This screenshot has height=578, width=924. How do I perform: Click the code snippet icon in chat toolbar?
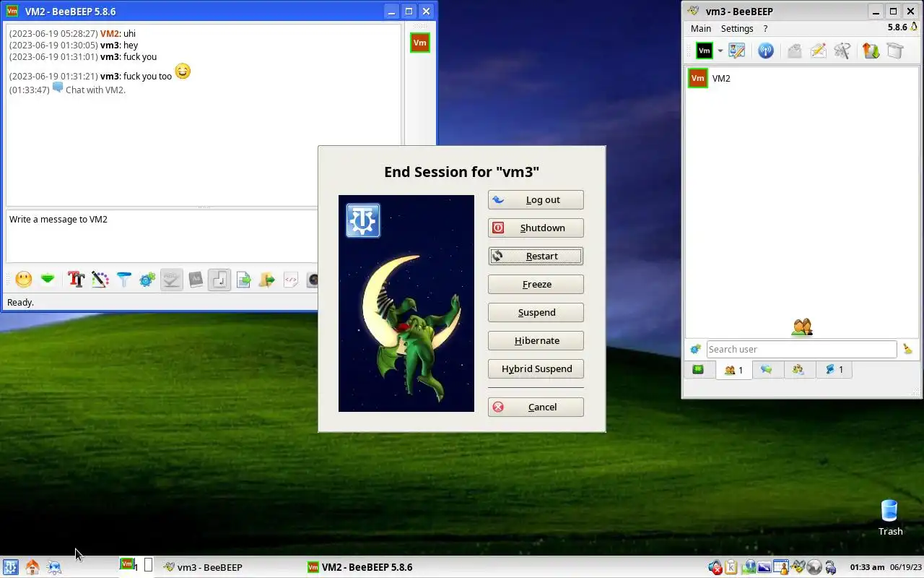click(x=291, y=280)
